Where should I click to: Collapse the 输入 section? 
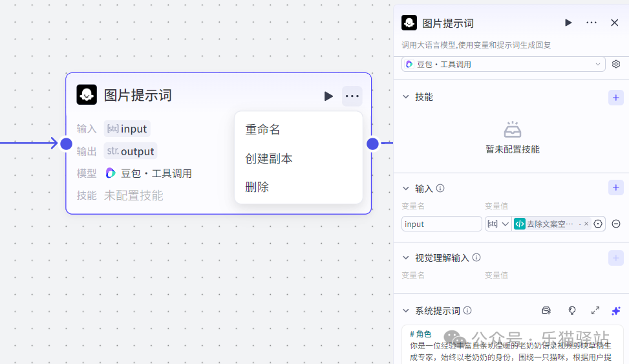(406, 189)
